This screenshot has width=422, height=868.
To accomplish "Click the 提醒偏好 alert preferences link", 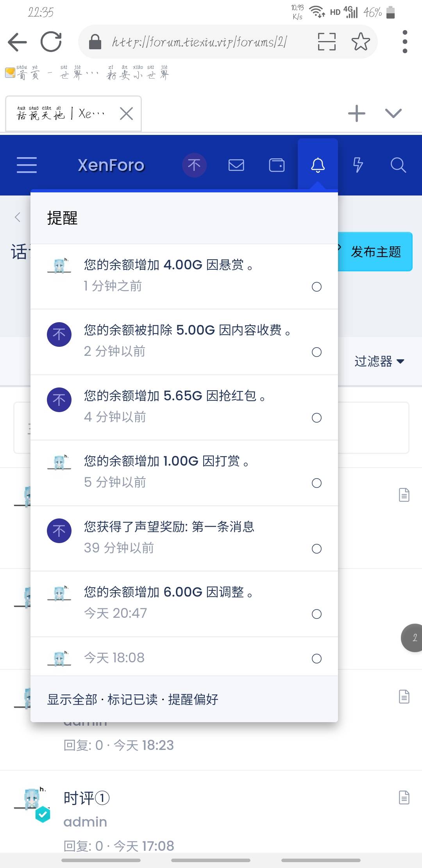I will (x=193, y=699).
